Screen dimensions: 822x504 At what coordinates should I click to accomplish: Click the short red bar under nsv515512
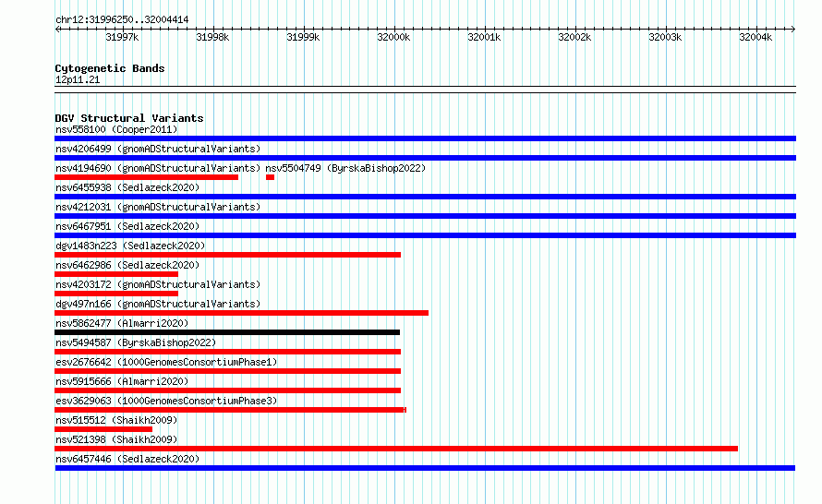coord(103,429)
